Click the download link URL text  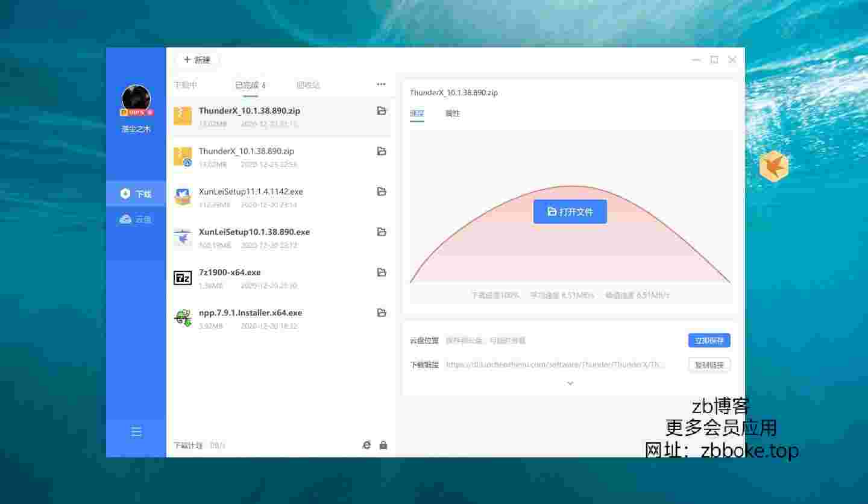[555, 365]
